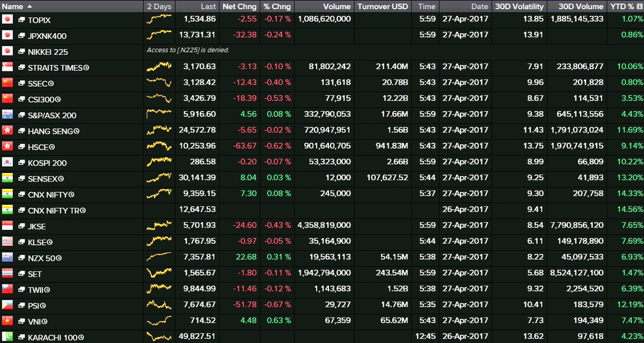This screenshot has width=644, height=343.
Task: Open the popup icon next to TWII
Action: point(21,290)
